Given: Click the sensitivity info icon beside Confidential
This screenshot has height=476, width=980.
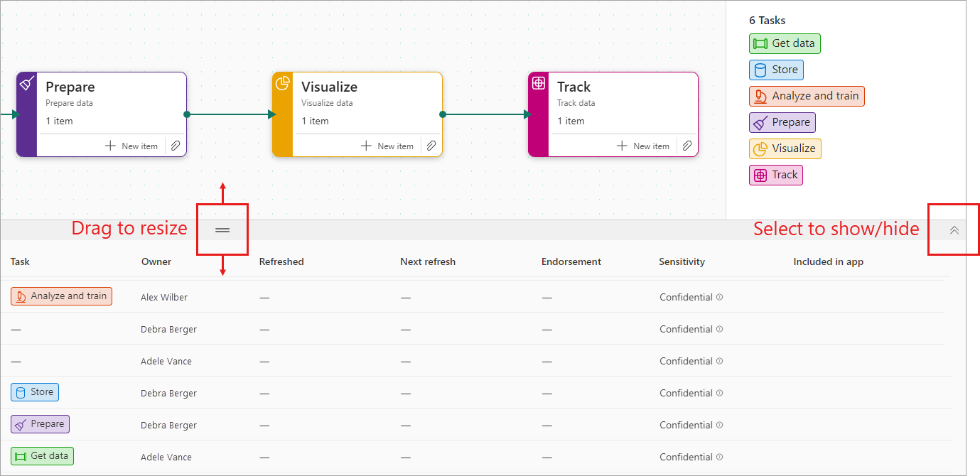Looking at the screenshot, I should 719,297.
